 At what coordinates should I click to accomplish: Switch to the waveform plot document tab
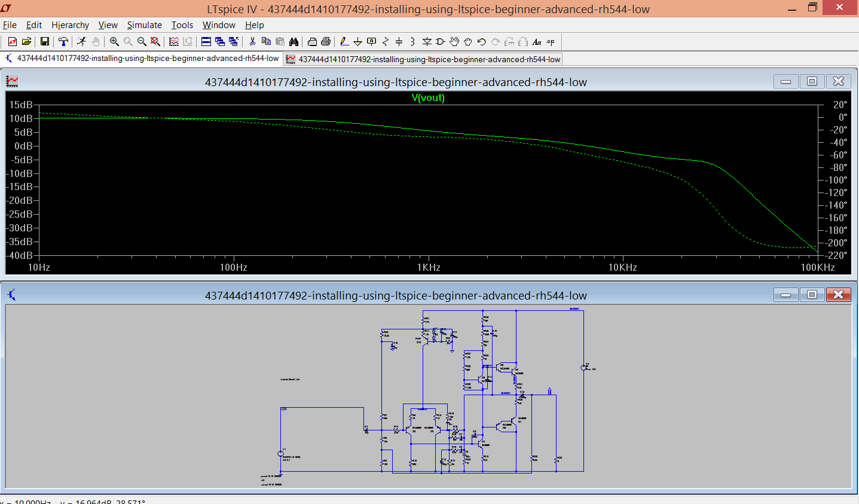tap(423, 59)
